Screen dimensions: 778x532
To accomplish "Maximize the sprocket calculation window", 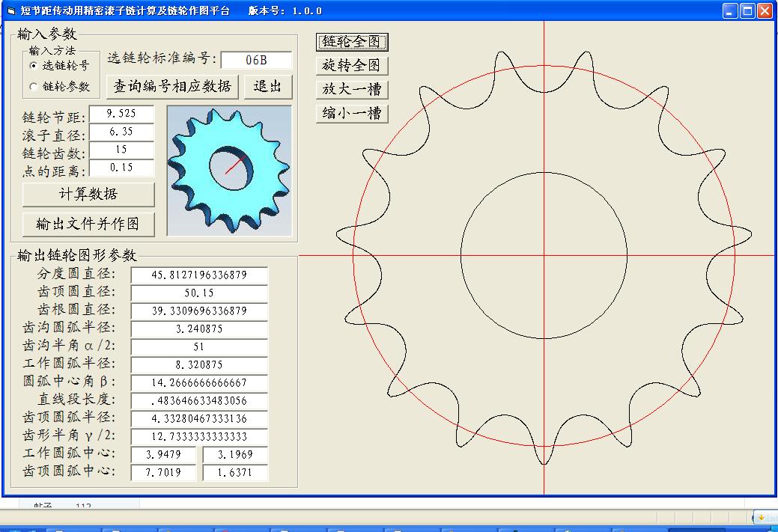I will 747,11.
